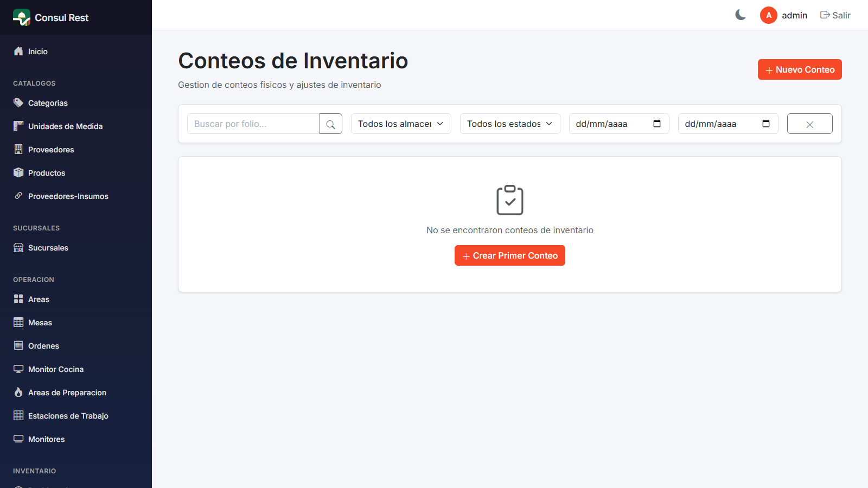
Task: Click the OPERACION section label
Action: (x=34, y=279)
